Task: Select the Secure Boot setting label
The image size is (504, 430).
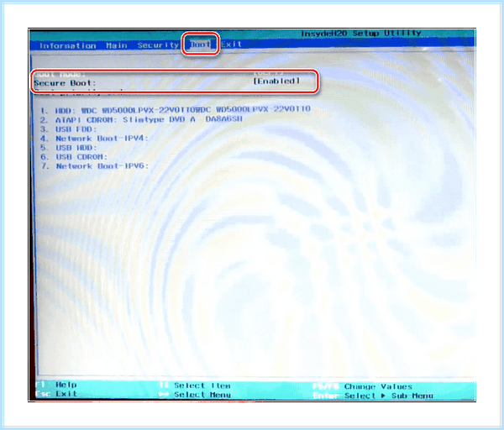Action: (66, 83)
